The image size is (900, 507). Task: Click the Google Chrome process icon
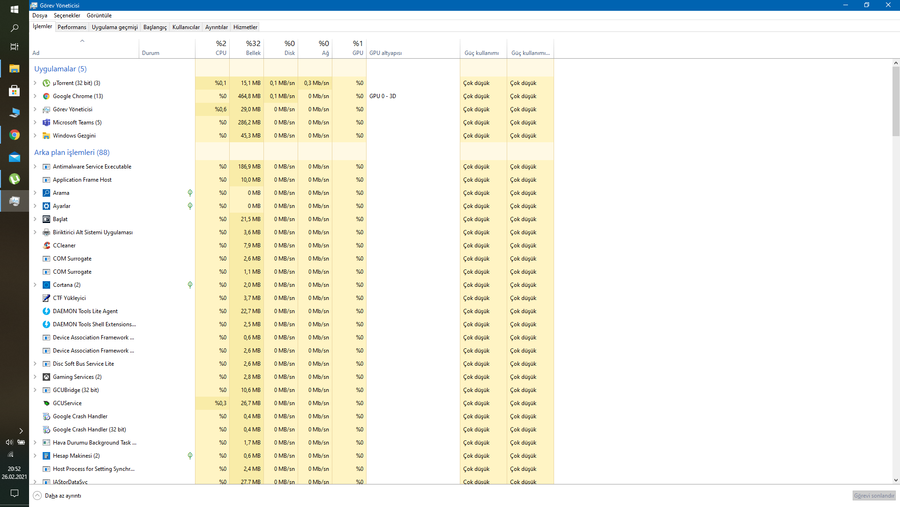[x=46, y=96]
